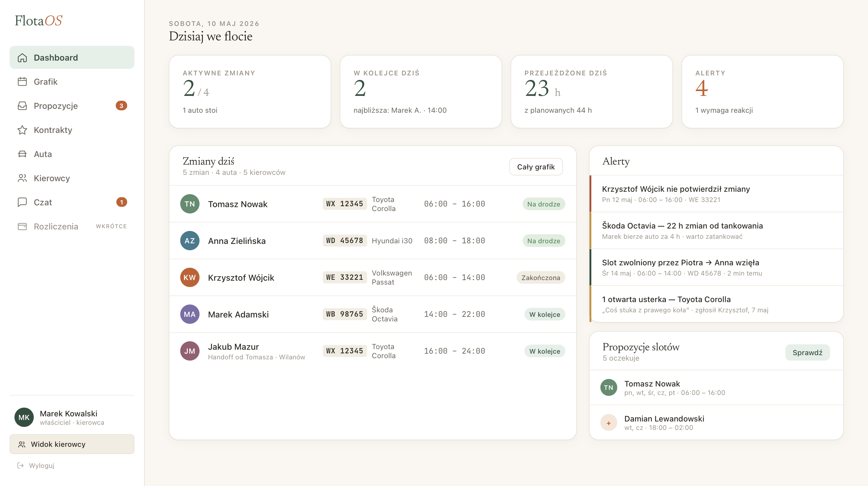Open Kierowcy people icon
This screenshot has width=868, height=486.
point(22,178)
